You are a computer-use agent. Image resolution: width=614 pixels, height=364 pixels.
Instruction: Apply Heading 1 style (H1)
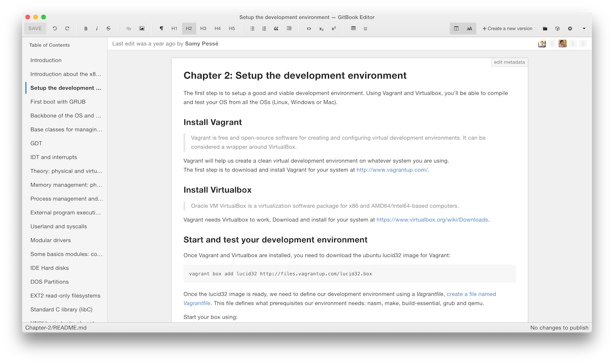point(174,29)
